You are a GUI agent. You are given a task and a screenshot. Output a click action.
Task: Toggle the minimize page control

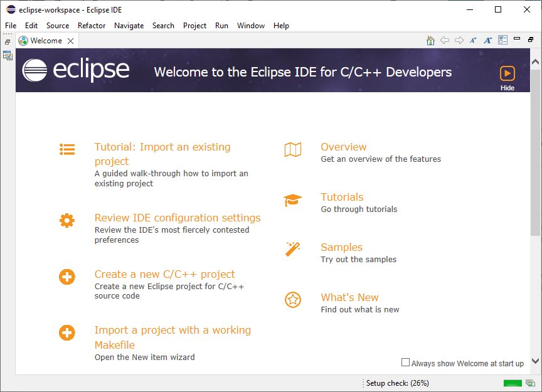click(517, 39)
